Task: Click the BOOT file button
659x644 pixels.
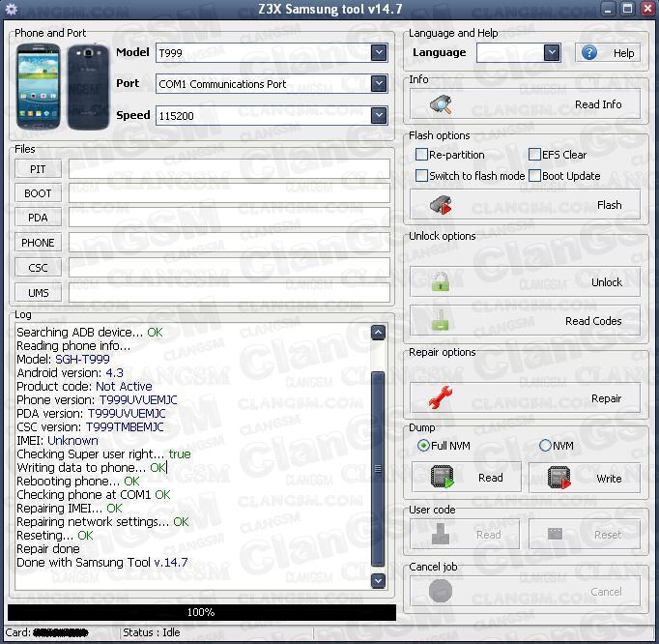Action: [38, 193]
